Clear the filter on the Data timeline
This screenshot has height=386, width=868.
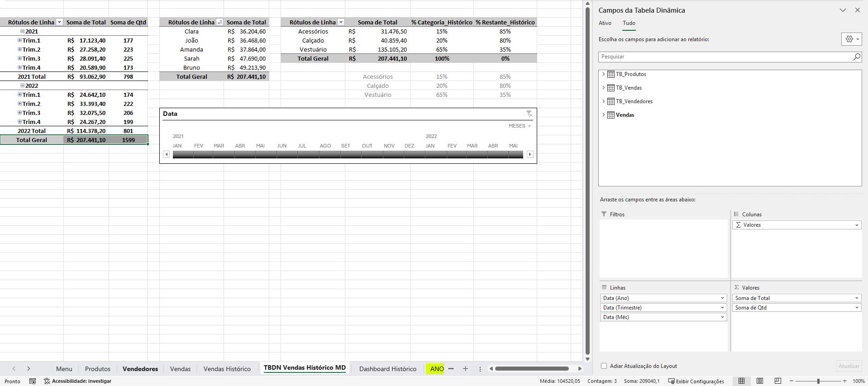point(529,114)
